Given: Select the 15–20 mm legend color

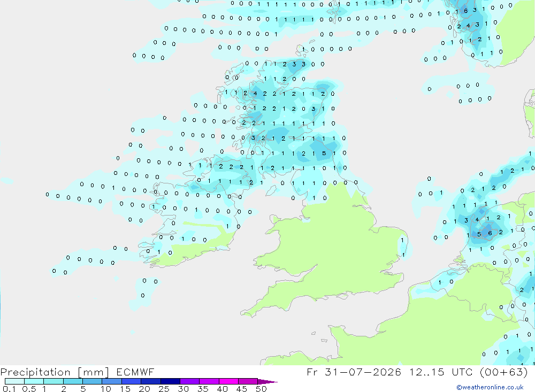Looking at the screenshot, I should coord(131,381).
